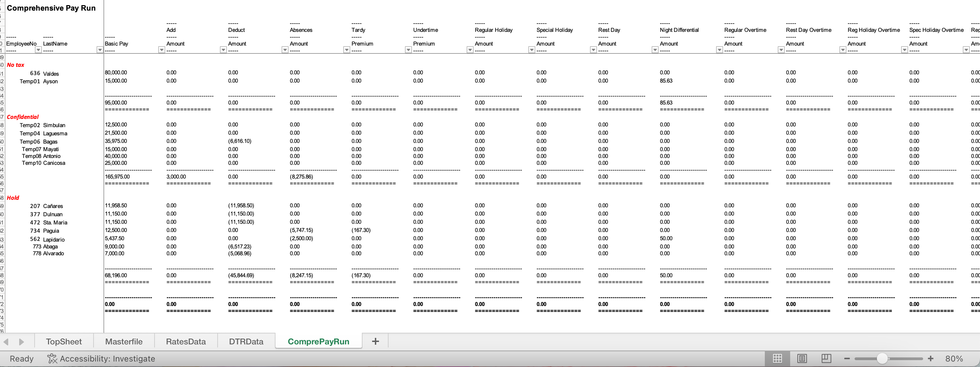This screenshot has height=367, width=980.
Task: Switch to Normal view grid icon
Action: point(777,358)
